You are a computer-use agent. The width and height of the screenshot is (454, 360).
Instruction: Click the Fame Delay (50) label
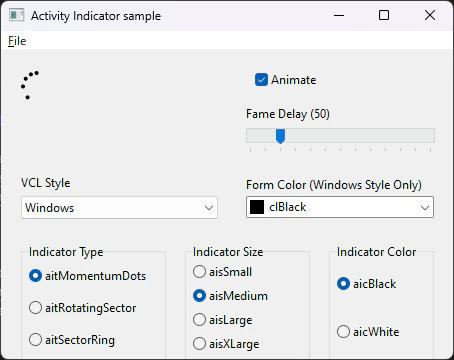pos(288,114)
